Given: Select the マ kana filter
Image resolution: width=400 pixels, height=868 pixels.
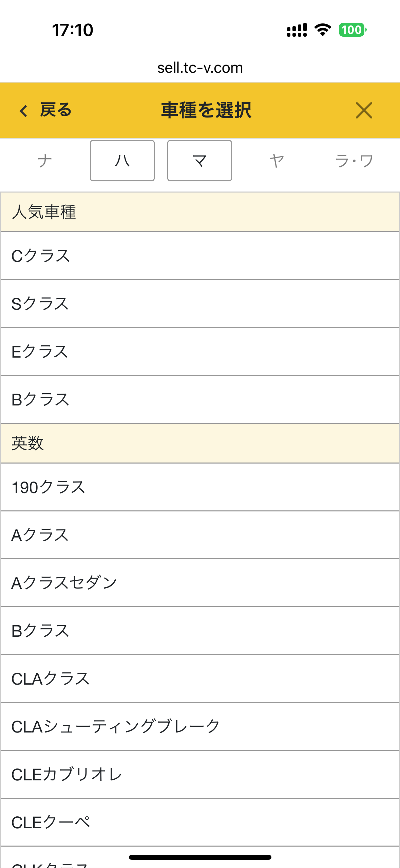Looking at the screenshot, I should coord(199,161).
